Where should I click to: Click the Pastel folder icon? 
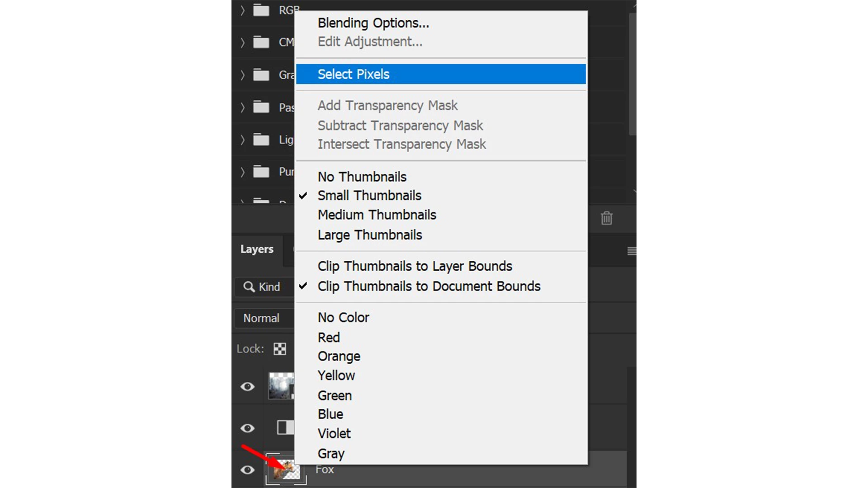click(261, 108)
